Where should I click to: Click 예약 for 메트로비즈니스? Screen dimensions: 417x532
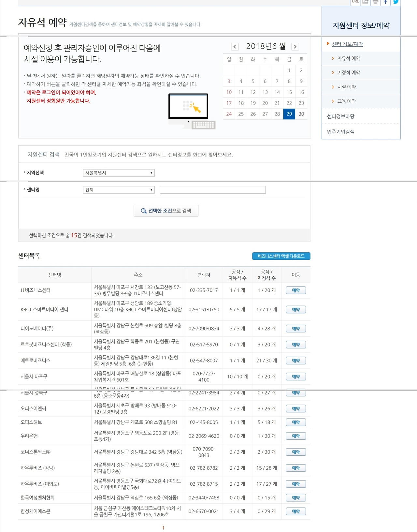(296, 361)
